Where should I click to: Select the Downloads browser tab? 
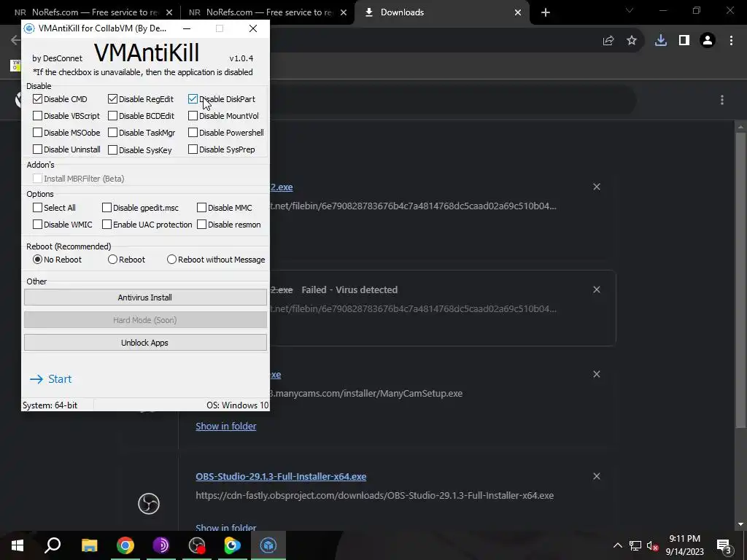click(x=441, y=12)
